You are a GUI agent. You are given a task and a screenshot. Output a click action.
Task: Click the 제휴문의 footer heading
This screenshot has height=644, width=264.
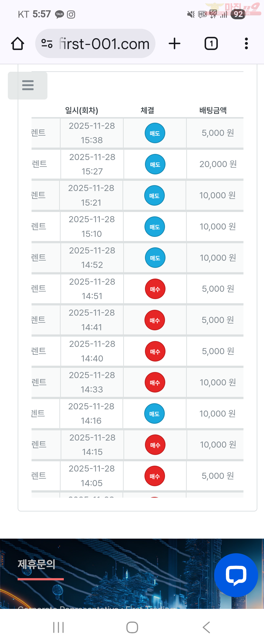tap(37, 564)
